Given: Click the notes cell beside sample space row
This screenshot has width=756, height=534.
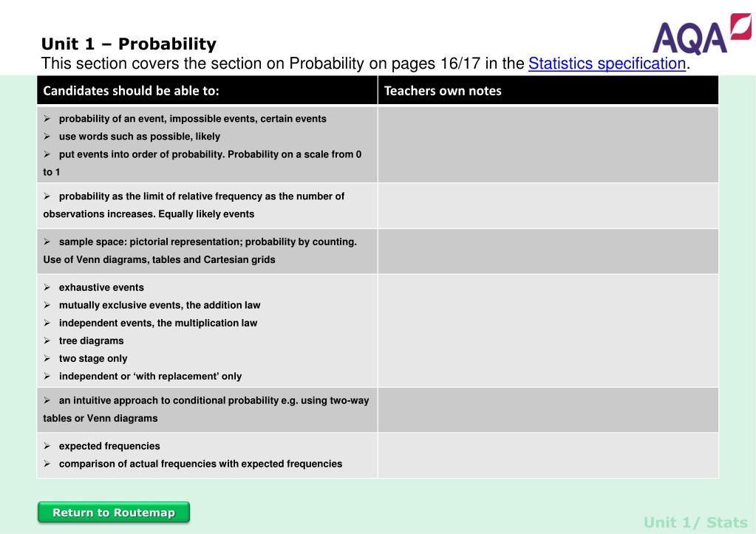Looking at the screenshot, I should (x=548, y=251).
